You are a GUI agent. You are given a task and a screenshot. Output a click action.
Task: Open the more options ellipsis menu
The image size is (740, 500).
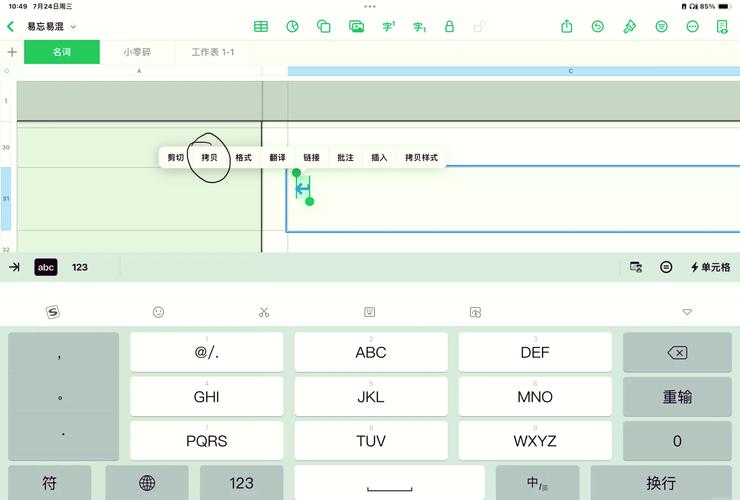[x=692, y=27]
